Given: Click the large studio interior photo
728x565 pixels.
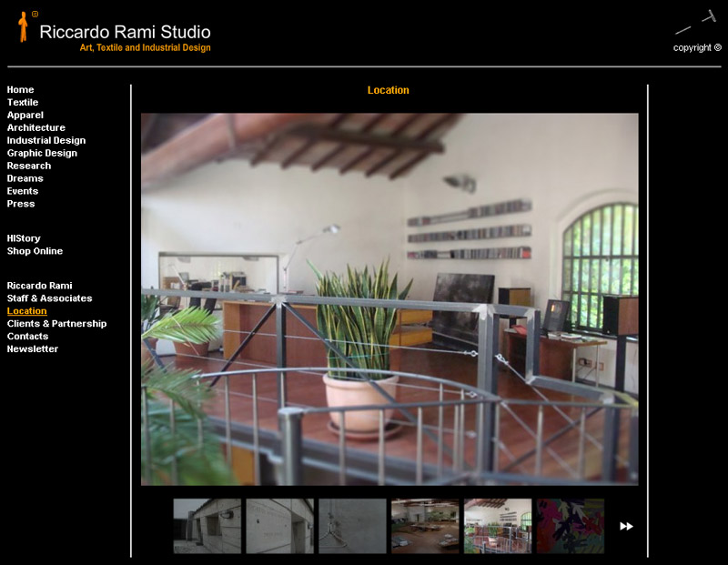Looking at the screenshot, I should pos(389,299).
